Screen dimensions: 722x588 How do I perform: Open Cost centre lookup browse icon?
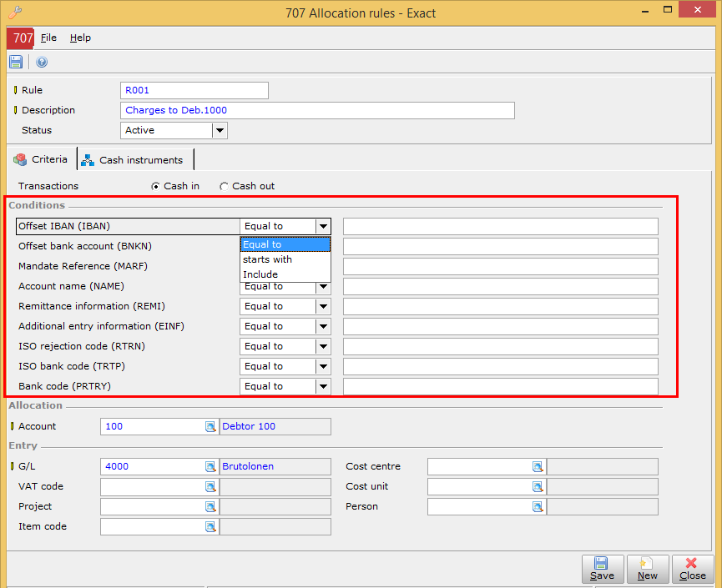tap(538, 466)
